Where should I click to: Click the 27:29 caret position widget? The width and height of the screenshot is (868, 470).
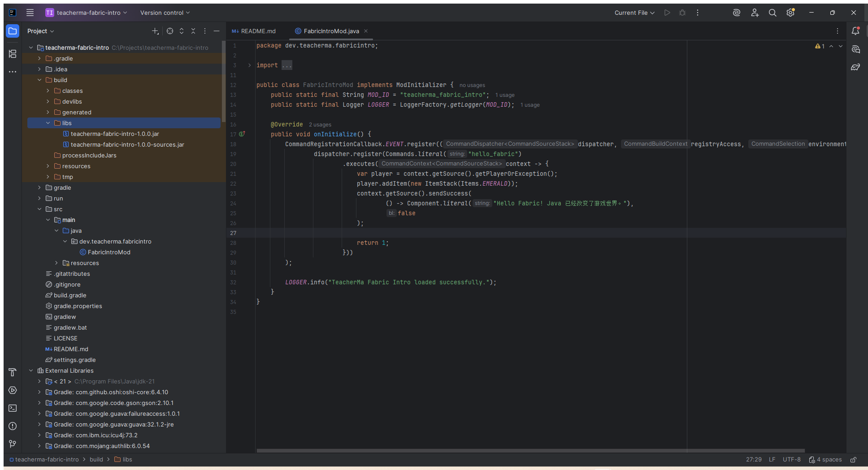(754, 460)
